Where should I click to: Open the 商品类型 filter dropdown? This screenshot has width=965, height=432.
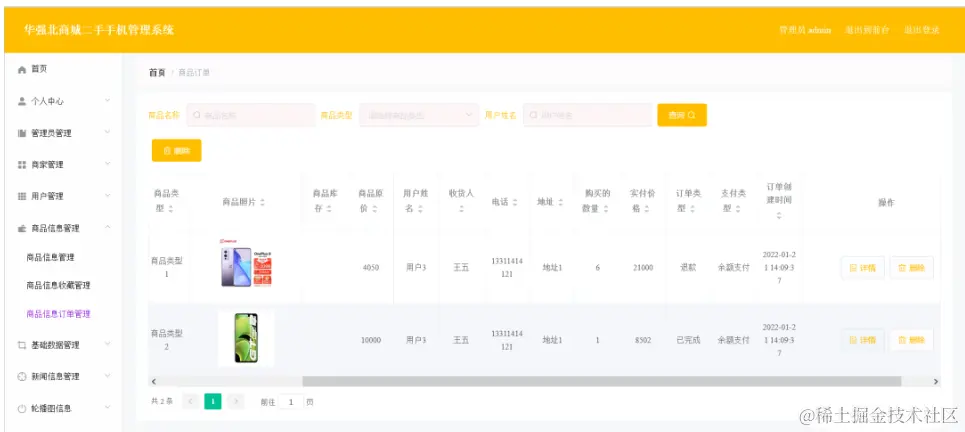[418, 115]
